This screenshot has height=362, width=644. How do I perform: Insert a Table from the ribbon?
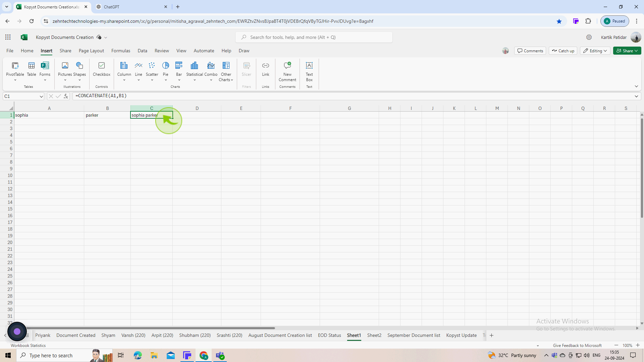(x=32, y=69)
